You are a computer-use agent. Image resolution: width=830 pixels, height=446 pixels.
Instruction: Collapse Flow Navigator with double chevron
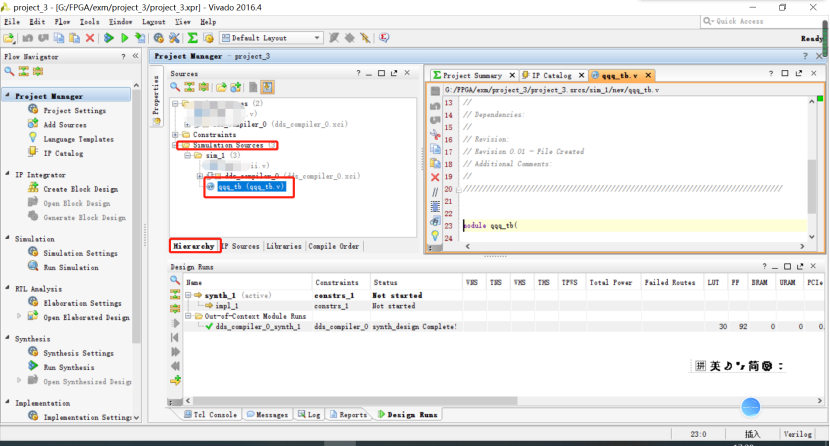click(x=136, y=56)
